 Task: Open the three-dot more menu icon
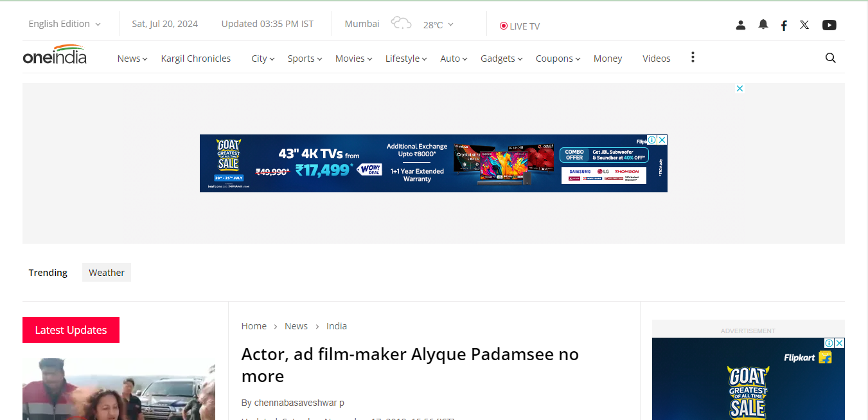(x=693, y=57)
